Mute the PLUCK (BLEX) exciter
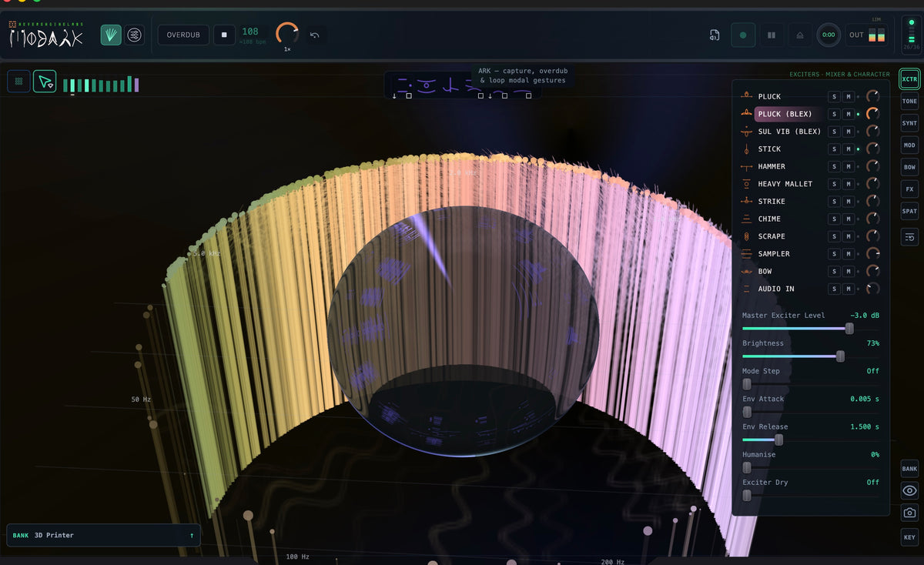924x565 pixels. (848, 114)
